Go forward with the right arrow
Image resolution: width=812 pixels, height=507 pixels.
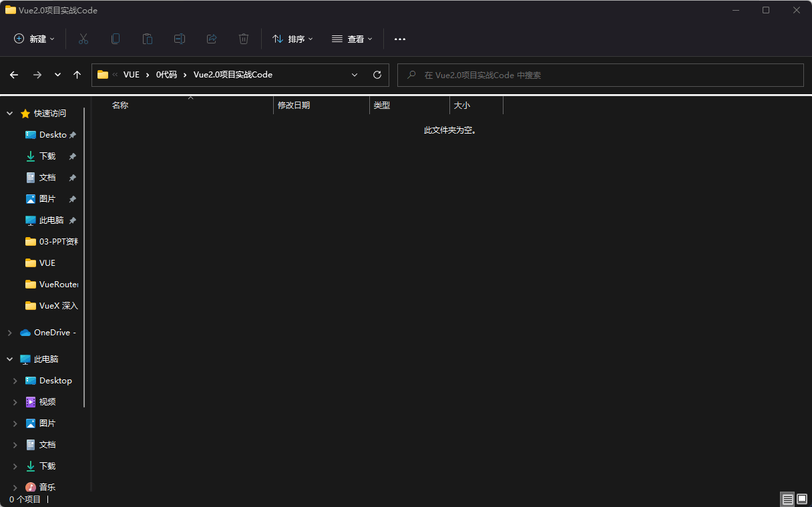coord(37,75)
